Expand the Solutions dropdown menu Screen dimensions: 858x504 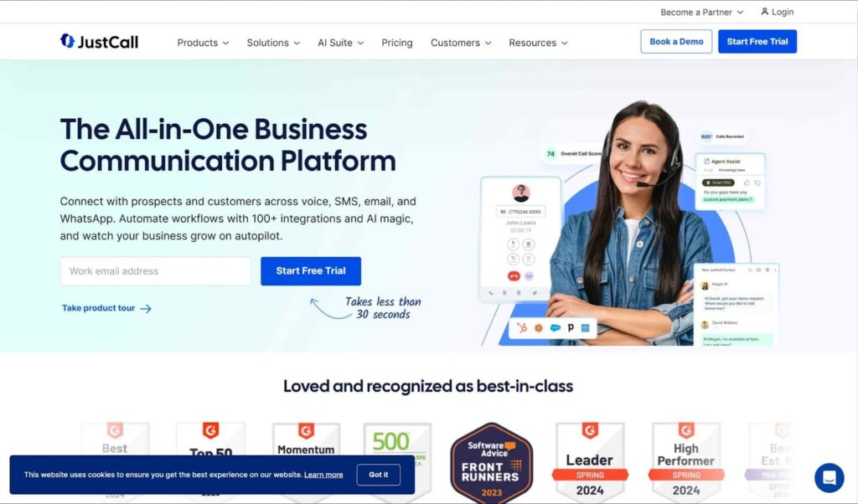273,43
